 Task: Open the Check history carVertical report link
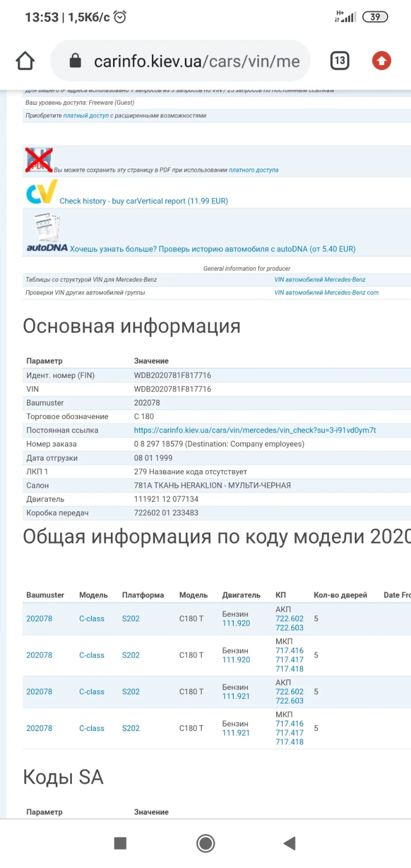click(144, 201)
